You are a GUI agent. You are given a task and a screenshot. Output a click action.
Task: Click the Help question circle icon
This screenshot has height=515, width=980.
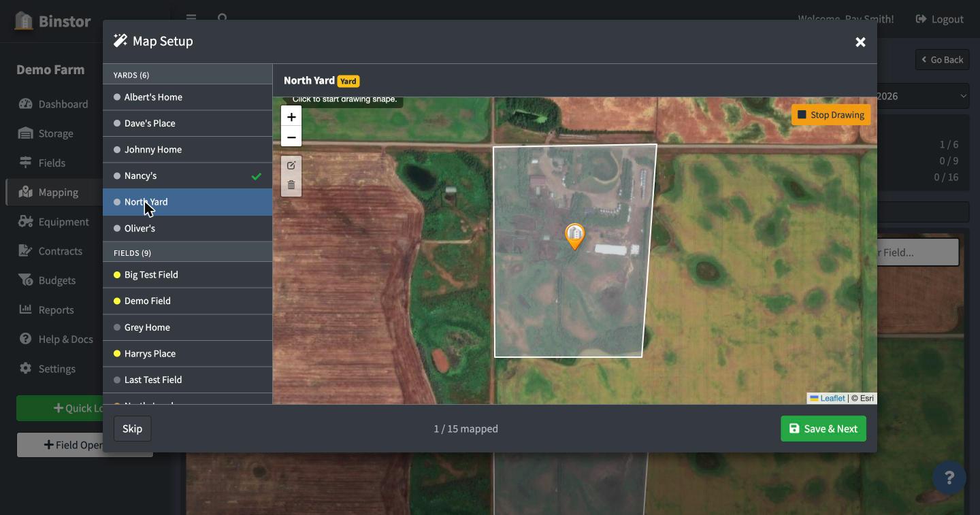pyautogui.click(x=26, y=339)
